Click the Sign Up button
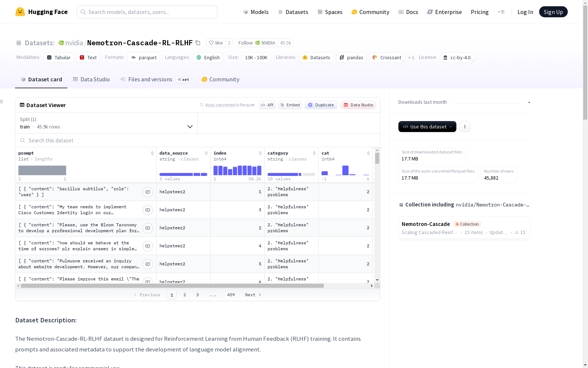Image resolution: width=588 pixels, height=368 pixels. (553, 12)
